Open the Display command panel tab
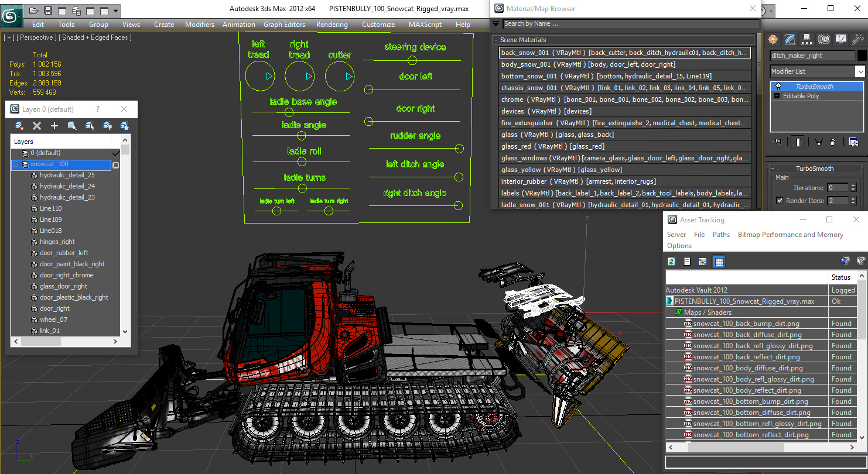Viewport: 868px width, 474px height. [841, 39]
